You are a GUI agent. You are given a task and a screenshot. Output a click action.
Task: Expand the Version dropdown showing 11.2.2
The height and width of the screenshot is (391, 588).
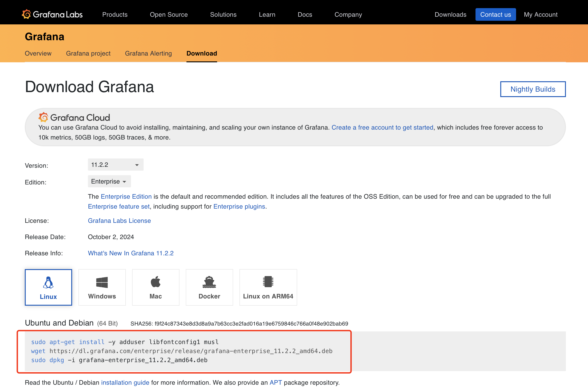[115, 165]
